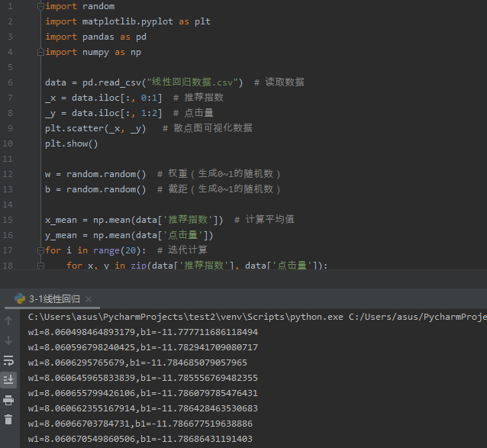
Task: Click output line "w1=8.06066703784731"
Action: [x=140, y=424]
